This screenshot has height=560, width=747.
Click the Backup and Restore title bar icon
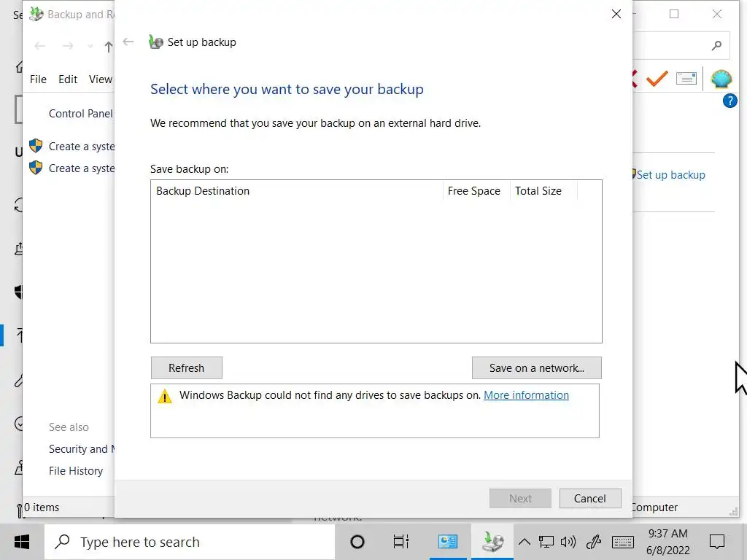click(x=36, y=15)
